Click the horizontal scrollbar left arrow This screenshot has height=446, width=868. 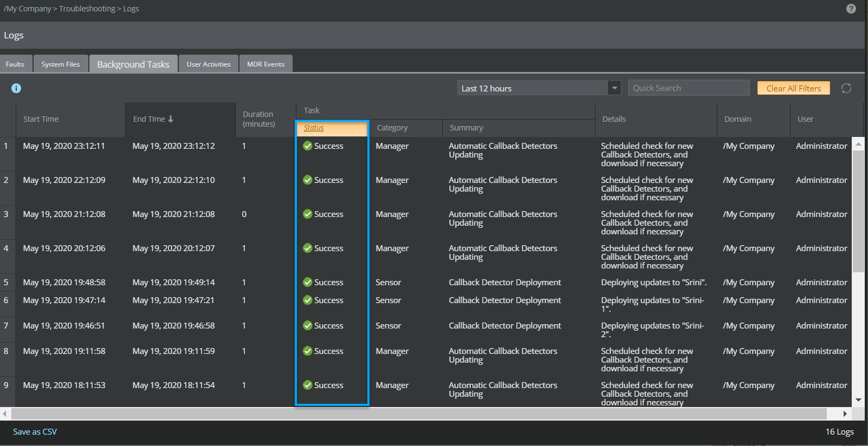pyautogui.click(x=5, y=414)
